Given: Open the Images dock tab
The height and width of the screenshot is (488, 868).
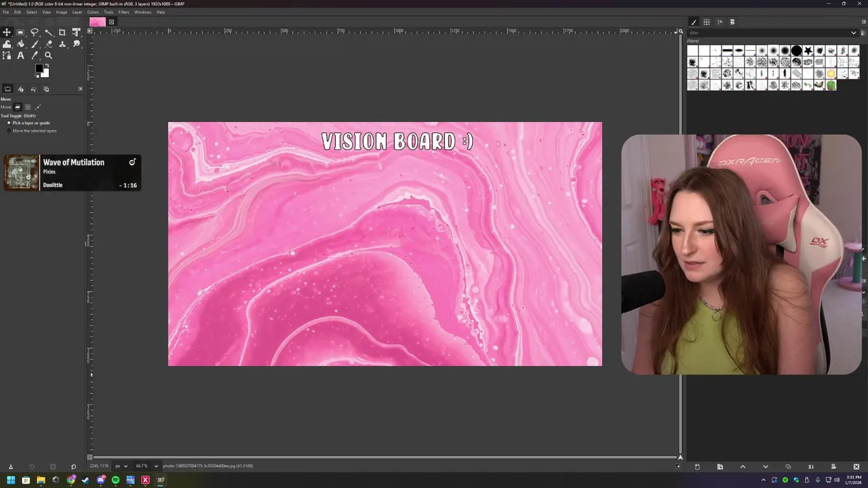Looking at the screenshot, I should (46, 89).
